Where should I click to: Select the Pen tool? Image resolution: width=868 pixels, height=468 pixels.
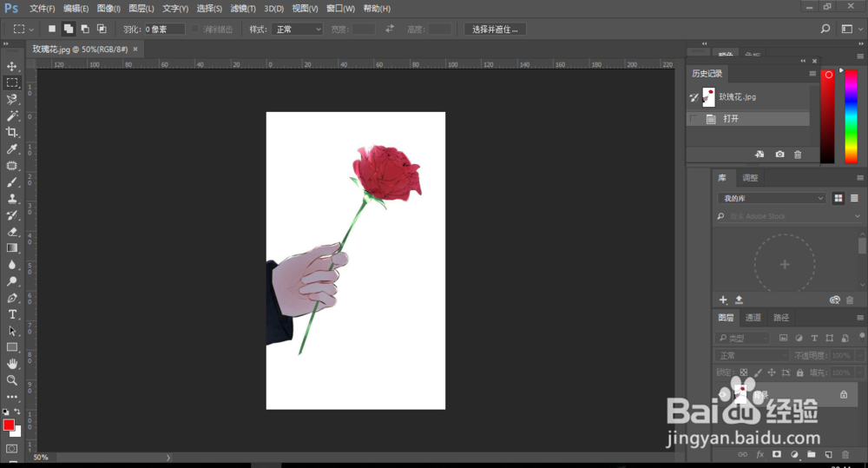pyautogui.click(x=11, y=298)
